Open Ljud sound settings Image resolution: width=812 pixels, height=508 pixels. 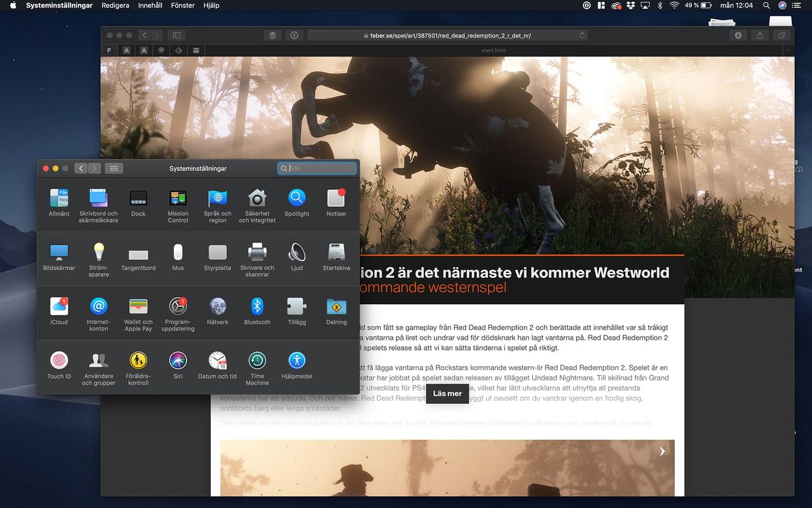pyautogui.click(x=297, y=257)
